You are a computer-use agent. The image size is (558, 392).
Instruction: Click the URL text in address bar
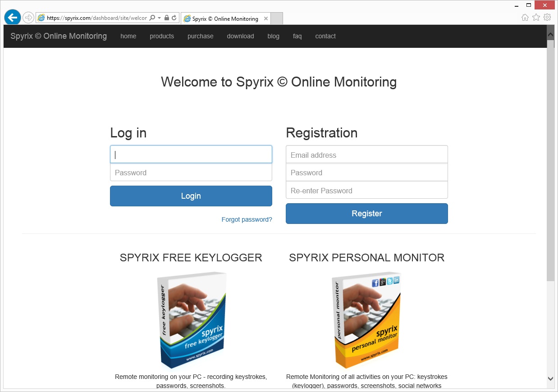pyautogui.click(x=97, y=18)
